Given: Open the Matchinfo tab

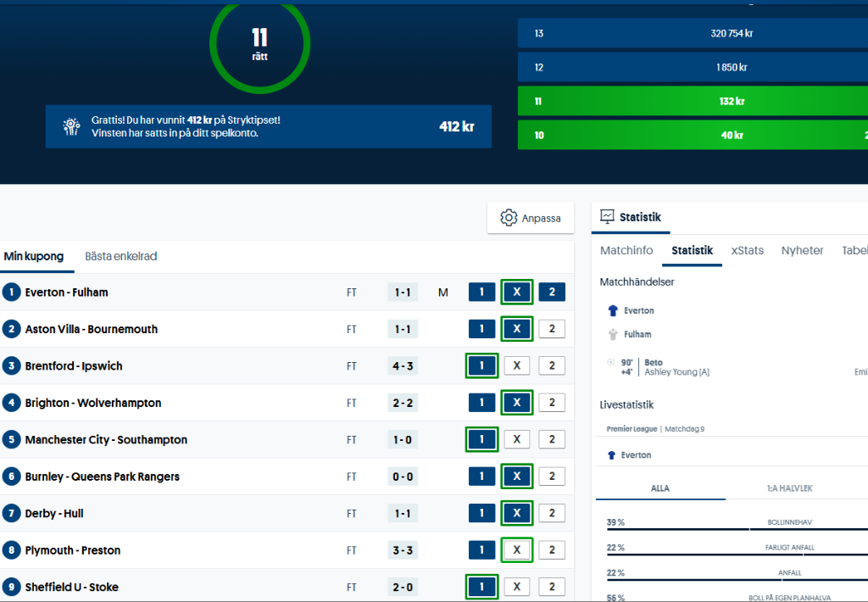Looking at the screenshot, I should tap(626, 250).
